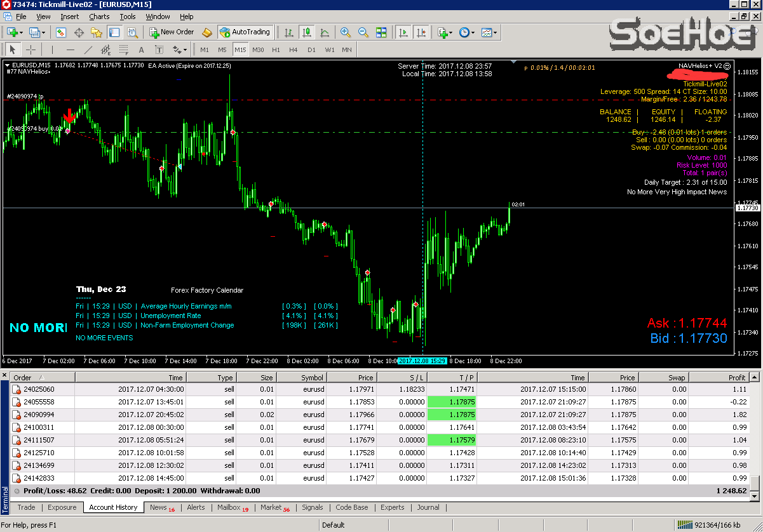This screenshot has width=763, height=532.
Task: Open the Market Watch panel icon
Action: [x=61, y=32]
